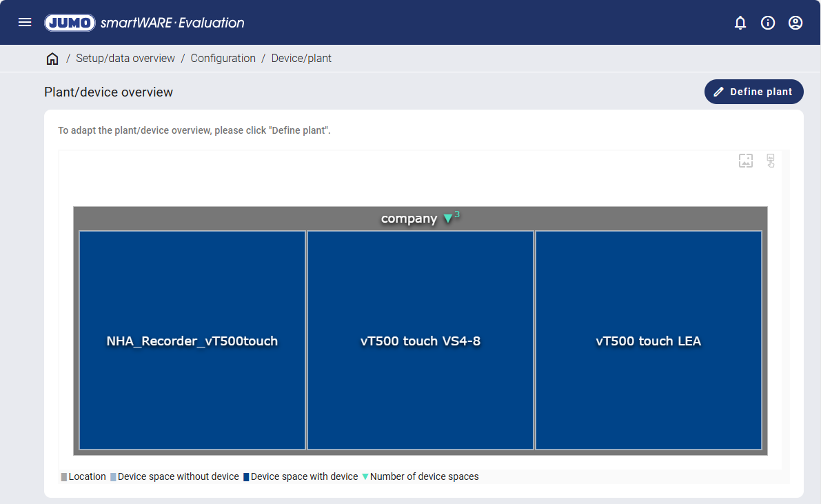Click the fit-to-view image frame icon
The width and height of the screenshot is (821, 504).
coord(745,161)
